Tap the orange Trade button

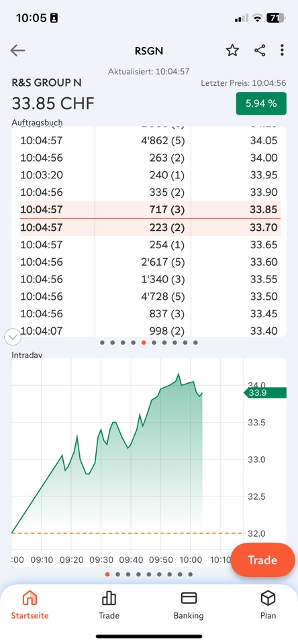coord(262,559)
